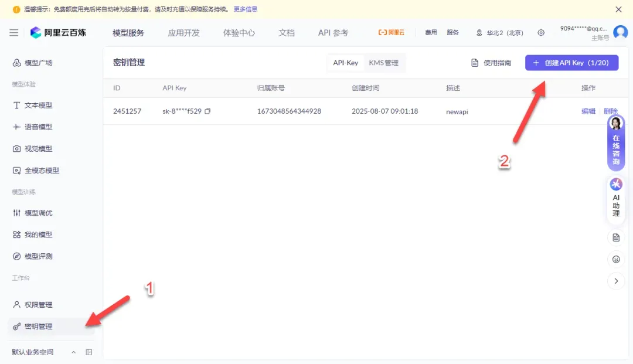Click 删除 for the newapi key
Viewport: 633px width, 364px height.
610,111
